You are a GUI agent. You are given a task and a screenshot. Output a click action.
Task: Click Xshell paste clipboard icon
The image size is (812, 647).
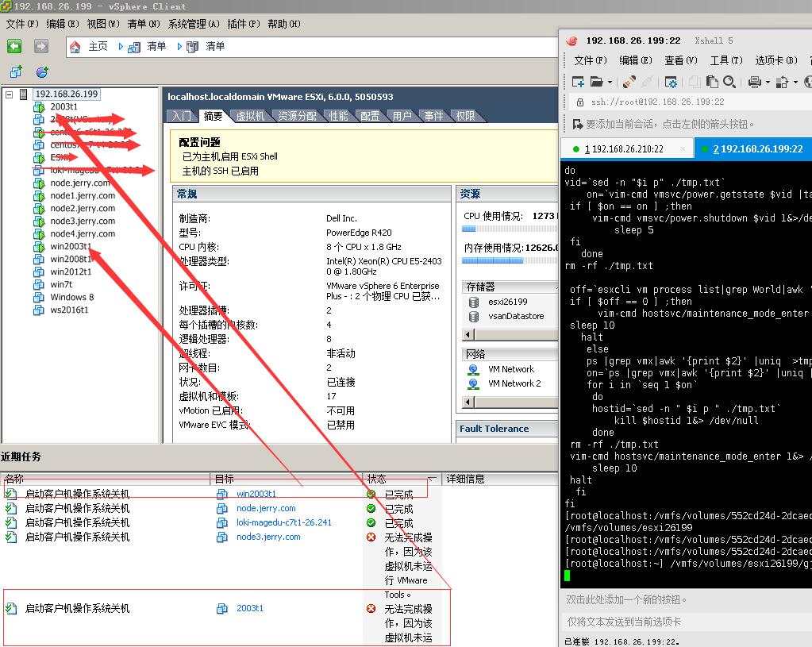coord(712,82)
